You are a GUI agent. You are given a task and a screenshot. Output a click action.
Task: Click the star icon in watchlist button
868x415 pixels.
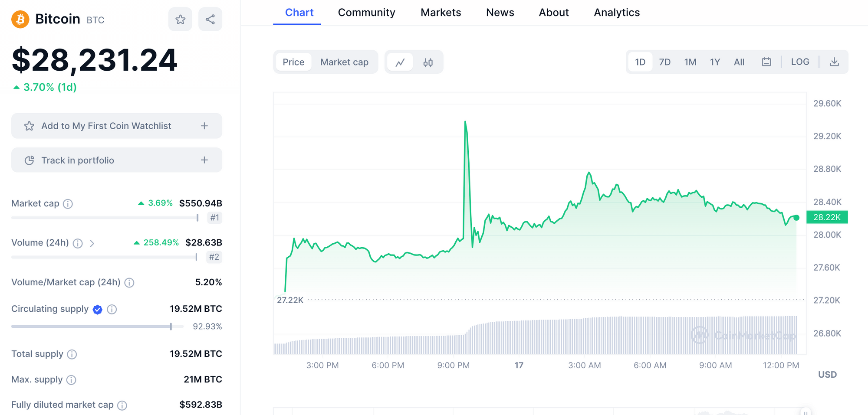pyautogui.click(x=29, y=126)
